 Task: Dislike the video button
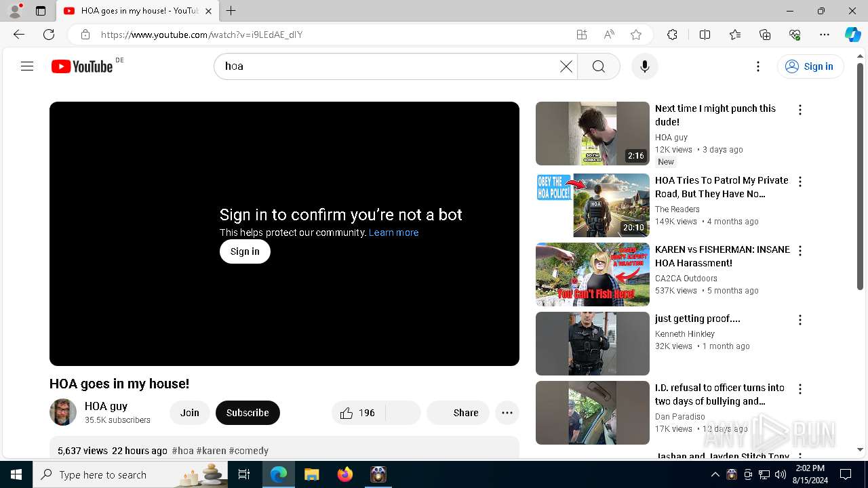(403, 413)
